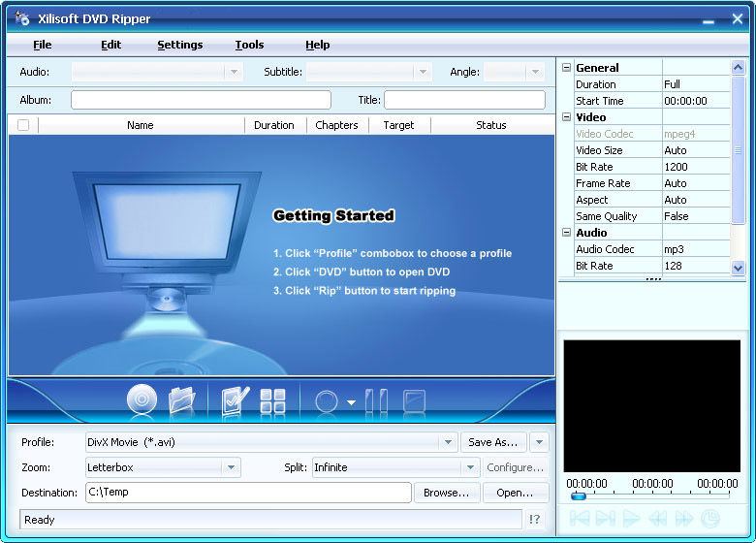This screenshot has height=543, width=756.
Task: Click the Duration value Full
Action: 696,84
